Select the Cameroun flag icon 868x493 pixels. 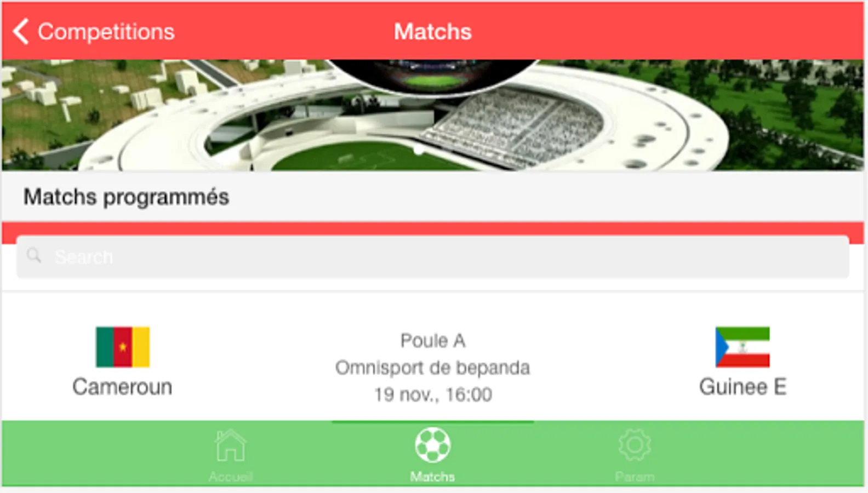[x=122, y=347]
